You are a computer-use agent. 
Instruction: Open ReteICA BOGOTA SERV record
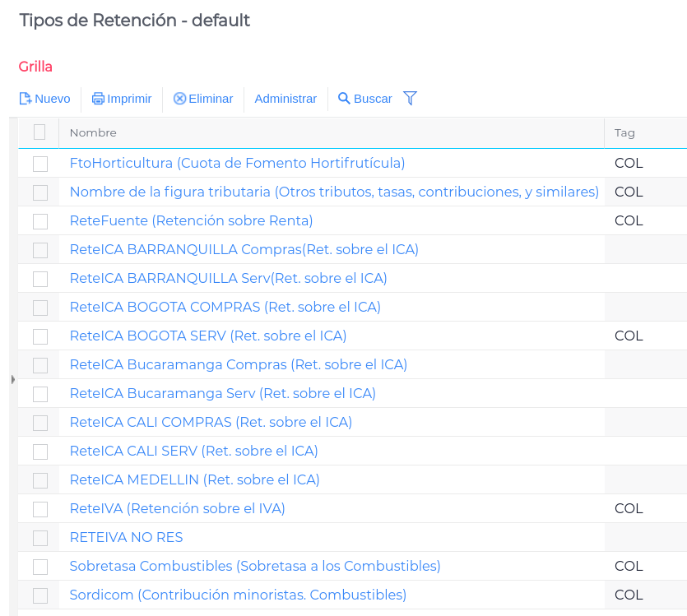pos(208,336)
